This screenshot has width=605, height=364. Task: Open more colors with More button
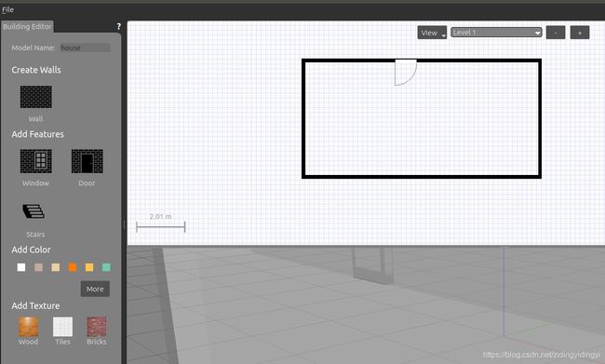[x=95, y=289]
